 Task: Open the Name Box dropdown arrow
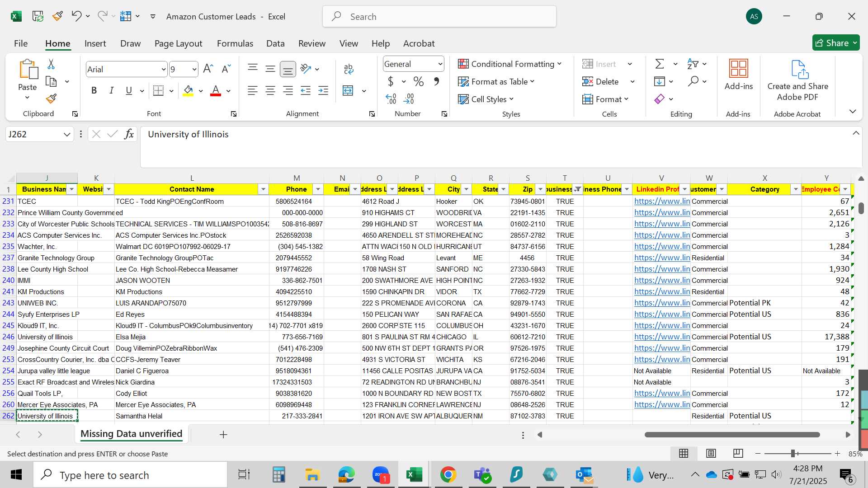coord(67,134)
